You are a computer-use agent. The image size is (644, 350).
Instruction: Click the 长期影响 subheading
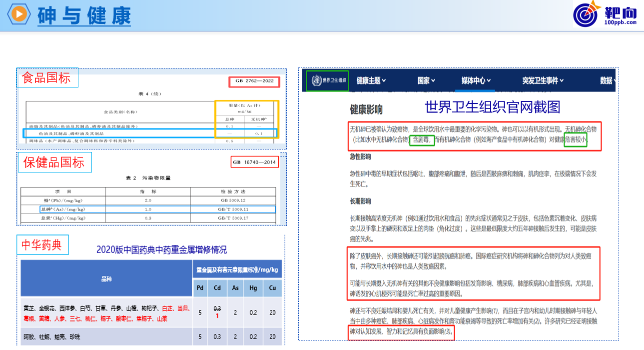point(360,201)
